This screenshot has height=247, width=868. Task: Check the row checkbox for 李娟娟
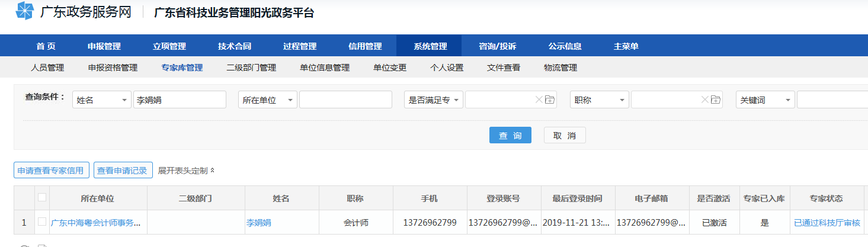coord(42,222)
